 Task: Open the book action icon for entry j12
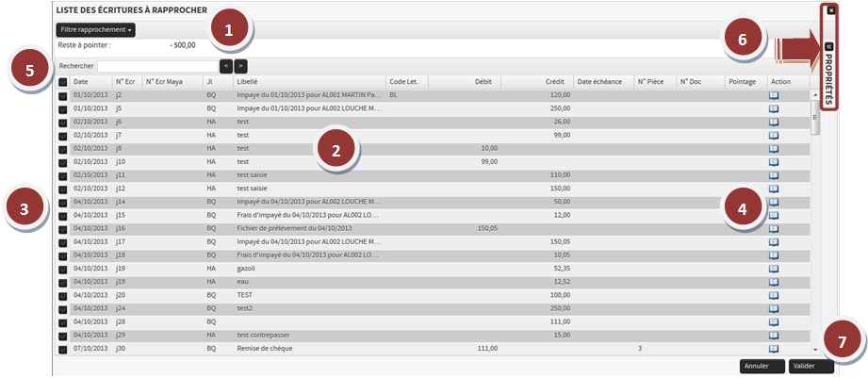click(x=774, y=189)
